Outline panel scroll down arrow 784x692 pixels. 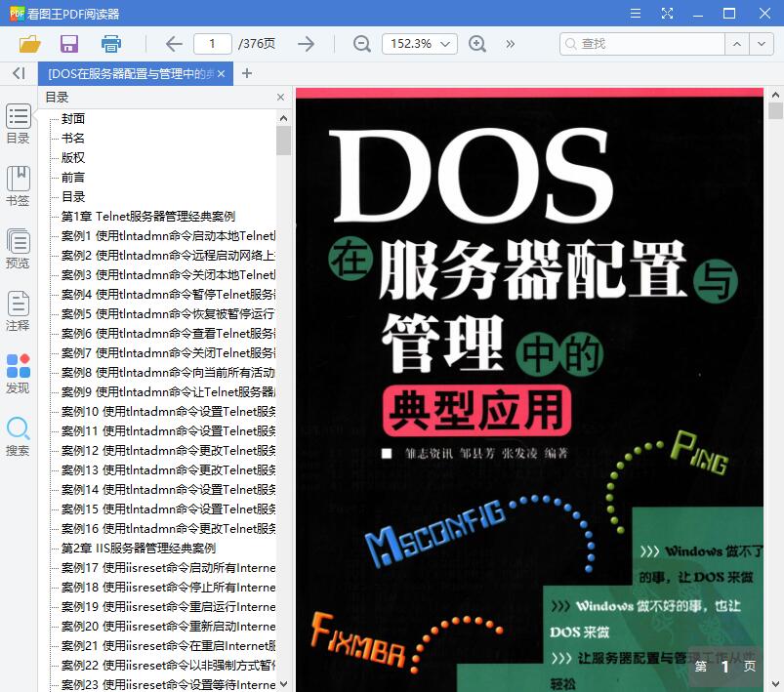pyautogui.click(x=283, y=683)
